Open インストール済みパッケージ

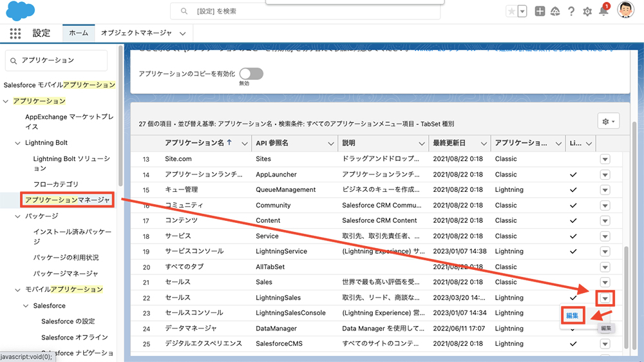click(72, 236)
